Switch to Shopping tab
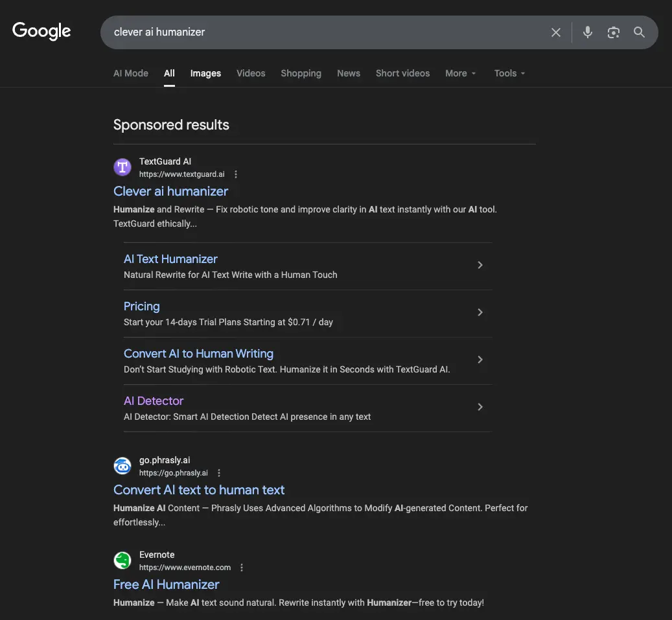Image resolution: width=672 pixels, height=620 pixels. [x=301, y=73]
